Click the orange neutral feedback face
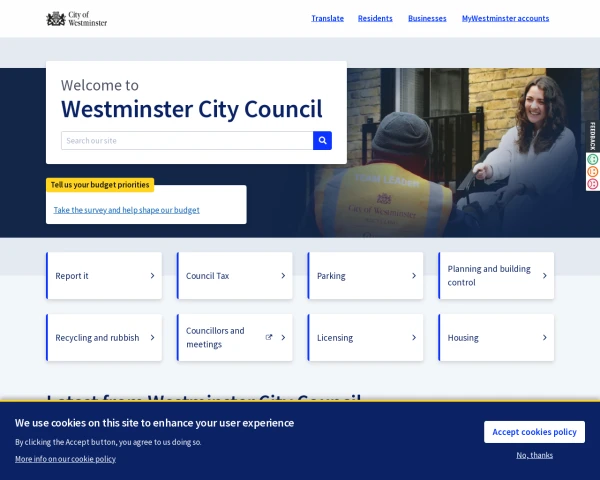 (x=592, y=171)
